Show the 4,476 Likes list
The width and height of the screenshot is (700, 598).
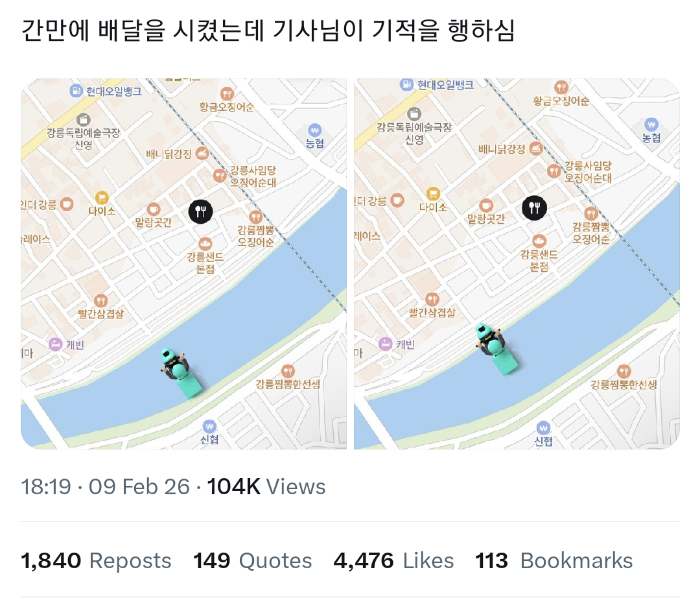393,561
